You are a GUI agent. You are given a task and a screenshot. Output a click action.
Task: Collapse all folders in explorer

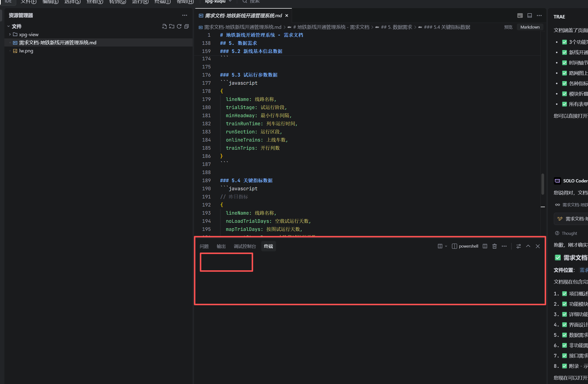pyautogui.click(x=187, y=26)
